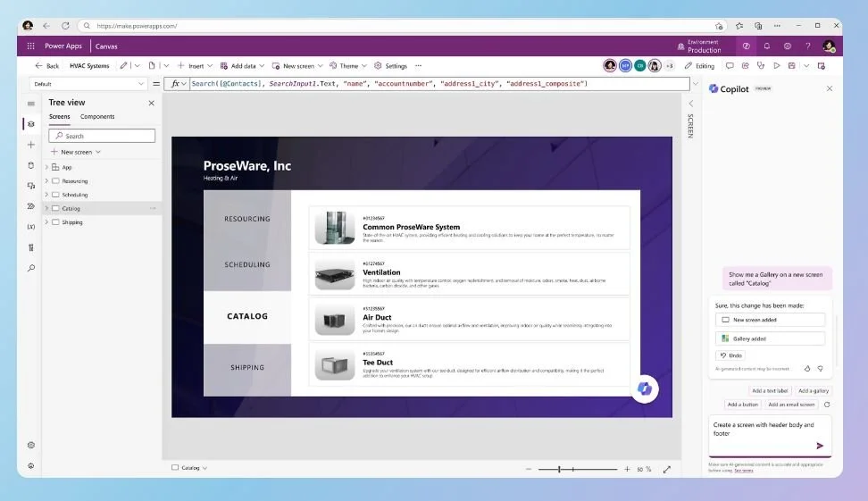Image resolution: width=868 pixels, height=501 pixels.
Task: Click the Publish icon at toolbar end
Action: [822, 65]
